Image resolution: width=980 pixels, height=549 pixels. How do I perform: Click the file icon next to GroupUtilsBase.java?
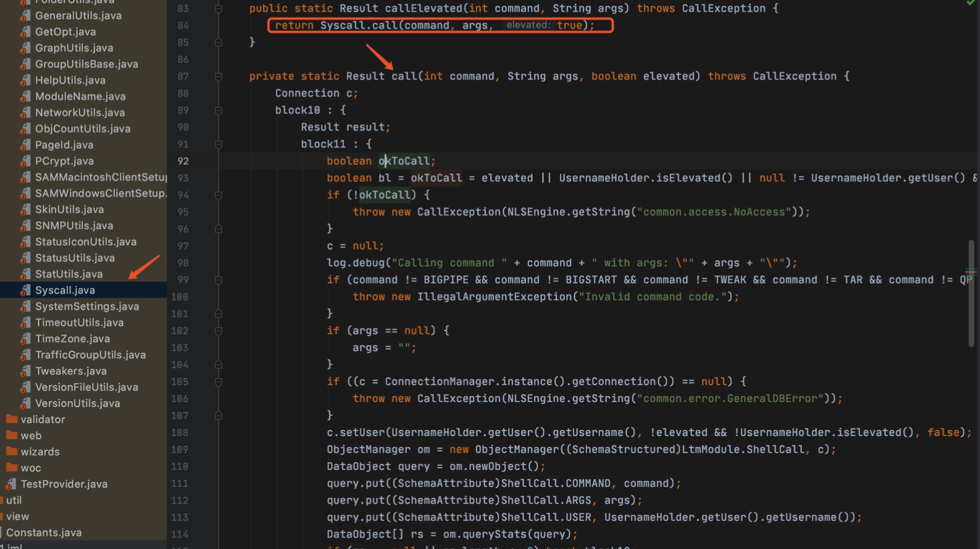coord(25,64)
